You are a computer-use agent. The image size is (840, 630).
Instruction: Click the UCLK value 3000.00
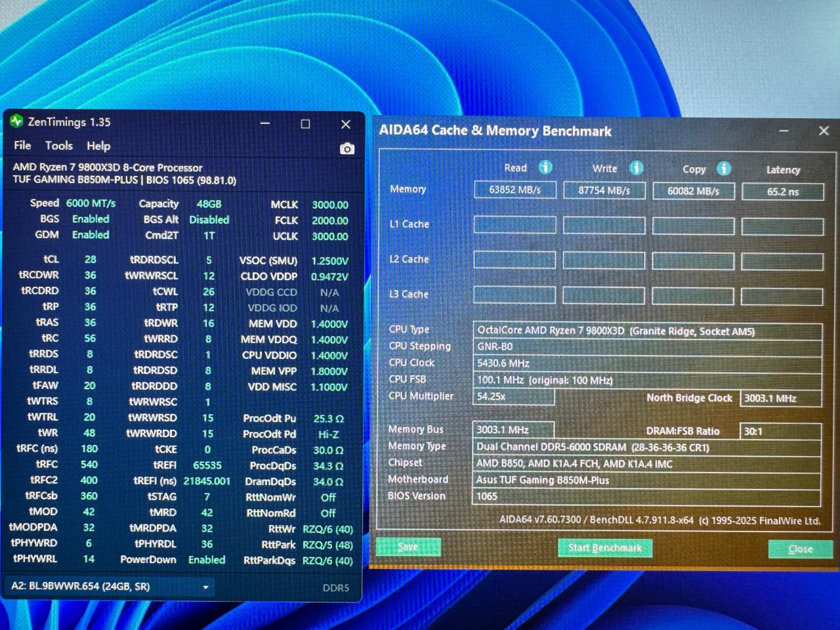[329, 236]
